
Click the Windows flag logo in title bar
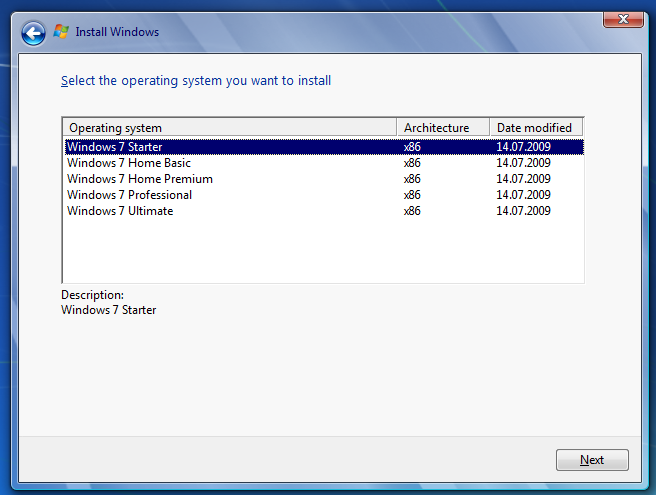(x=61, y=32)
